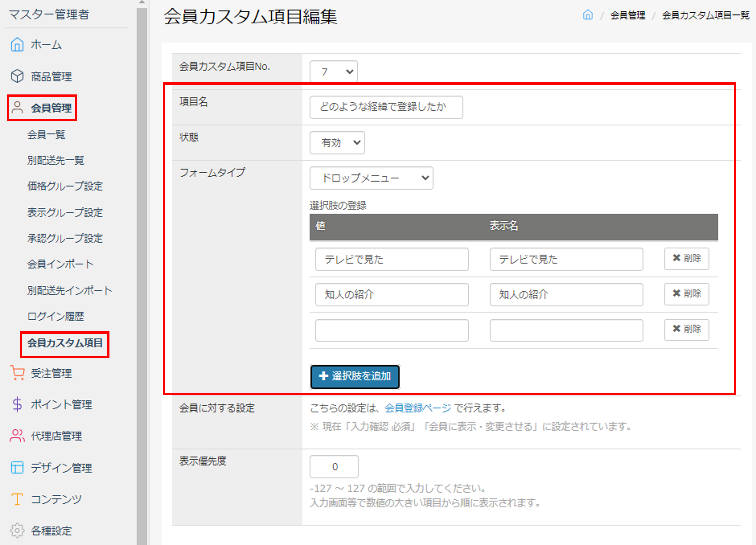Click the デザイン管理 layout icon
This screenshot has height=545, width=756.
point(17,467)
